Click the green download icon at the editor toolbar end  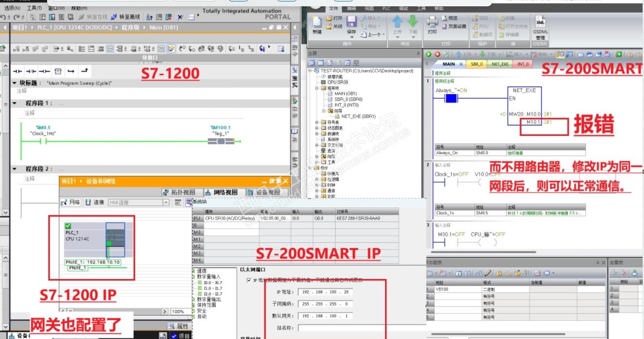point(619,54)
